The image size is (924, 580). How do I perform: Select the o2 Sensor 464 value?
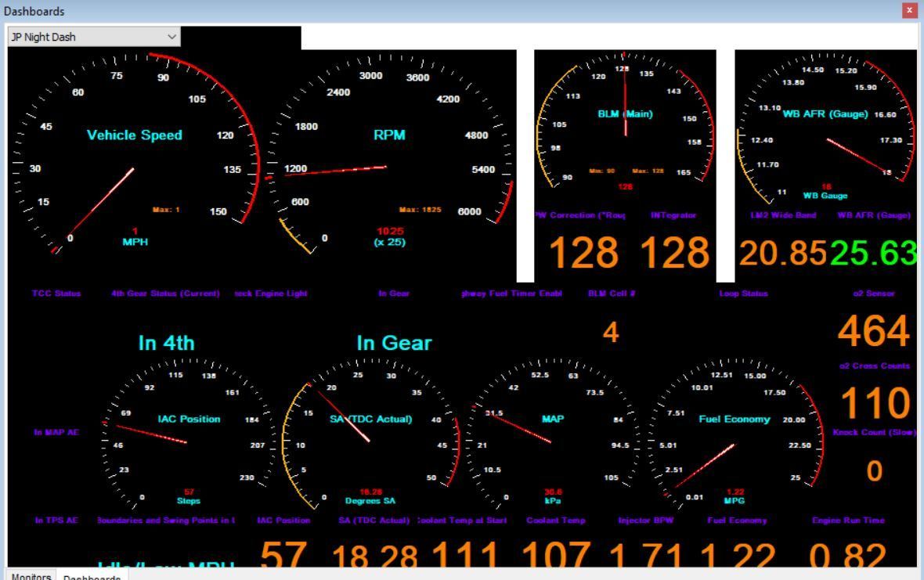coord(874,332)
